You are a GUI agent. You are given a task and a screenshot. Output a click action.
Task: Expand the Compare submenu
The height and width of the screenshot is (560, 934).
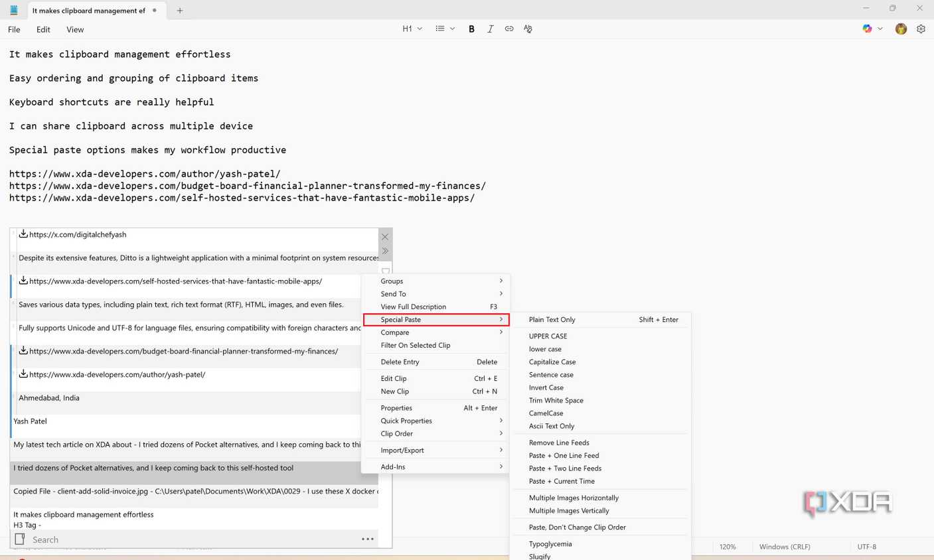point(437,332)
